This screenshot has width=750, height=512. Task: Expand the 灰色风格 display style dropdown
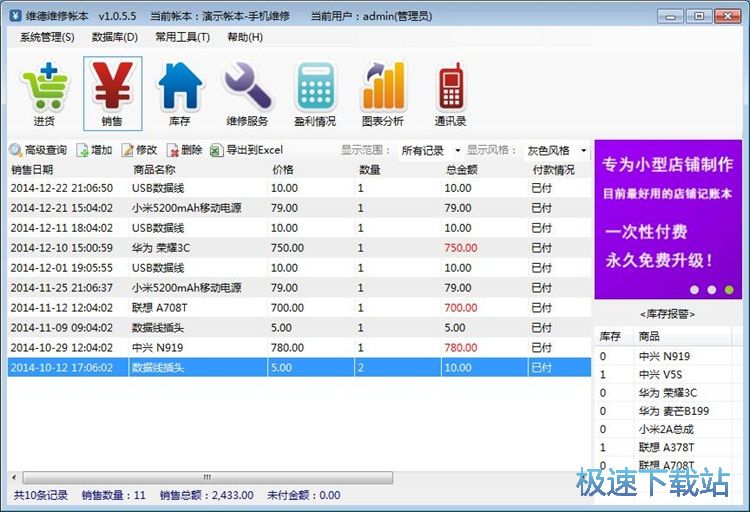tap(556, 151)
